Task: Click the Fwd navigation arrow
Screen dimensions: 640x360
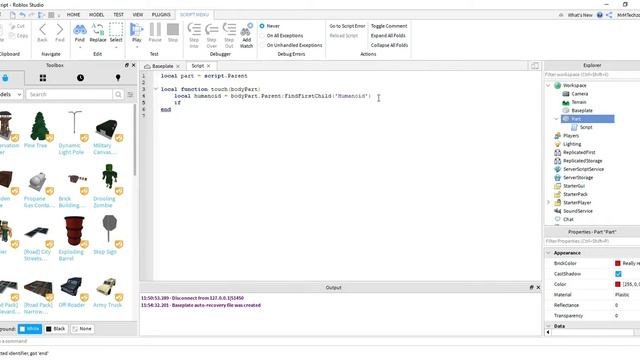Action: coord(60,29)
